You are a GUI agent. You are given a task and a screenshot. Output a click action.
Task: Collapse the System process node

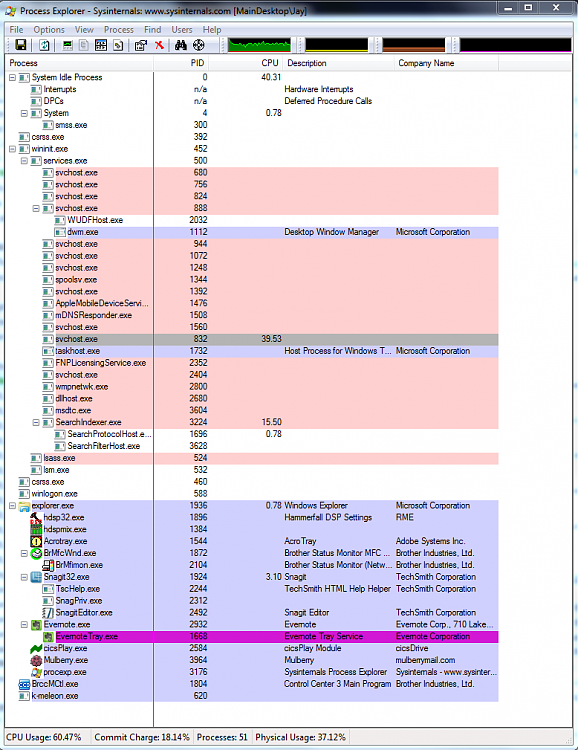[x=24, y=113]
